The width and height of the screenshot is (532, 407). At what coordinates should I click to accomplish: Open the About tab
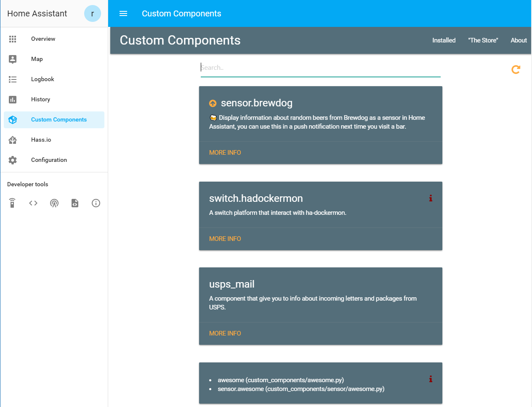pos(519,40)
